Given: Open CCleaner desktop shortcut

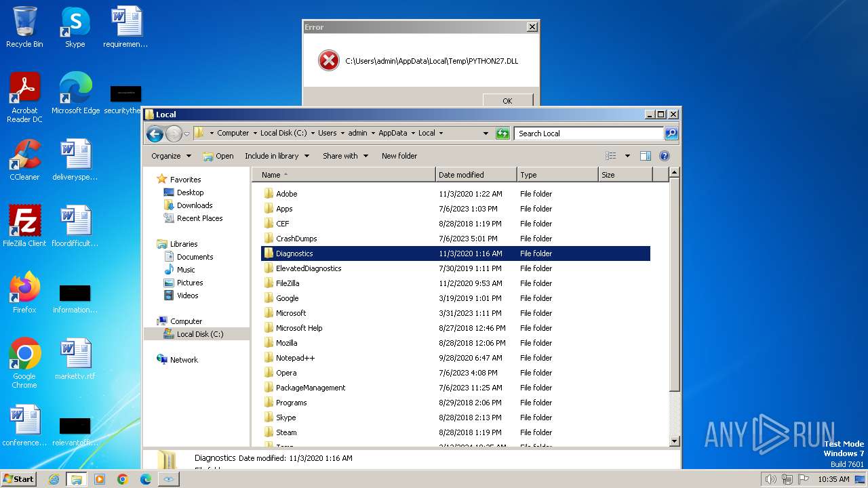Looking at the screenshot, I should [x=24, y=160].
